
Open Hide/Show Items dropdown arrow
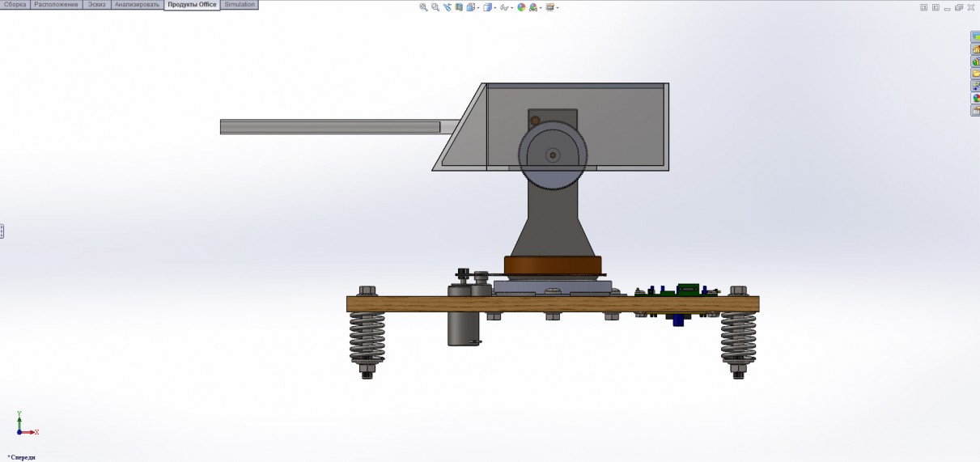pyautogui.click(x=512, y=8)
